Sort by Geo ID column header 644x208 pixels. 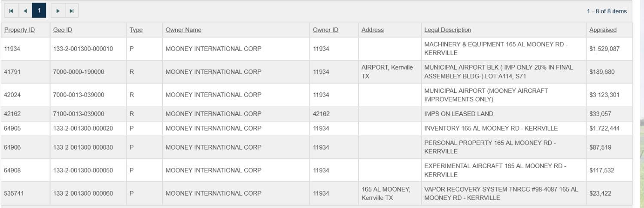point(63,30)
